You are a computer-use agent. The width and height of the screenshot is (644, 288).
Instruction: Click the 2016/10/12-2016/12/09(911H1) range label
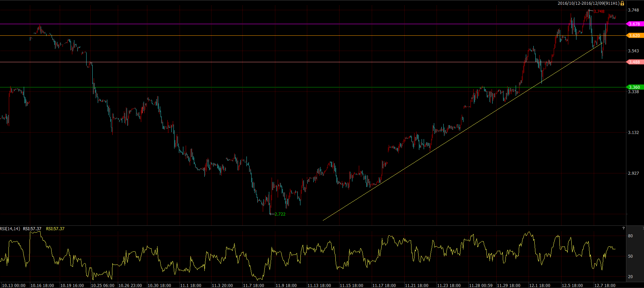pos(589,3)
